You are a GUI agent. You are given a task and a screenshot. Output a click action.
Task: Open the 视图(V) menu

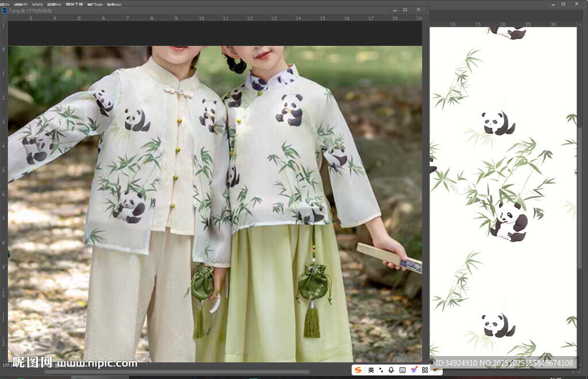[55, 3]
